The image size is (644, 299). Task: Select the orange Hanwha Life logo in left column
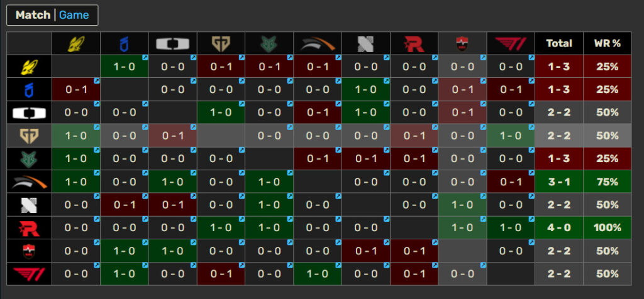point(29,182)
